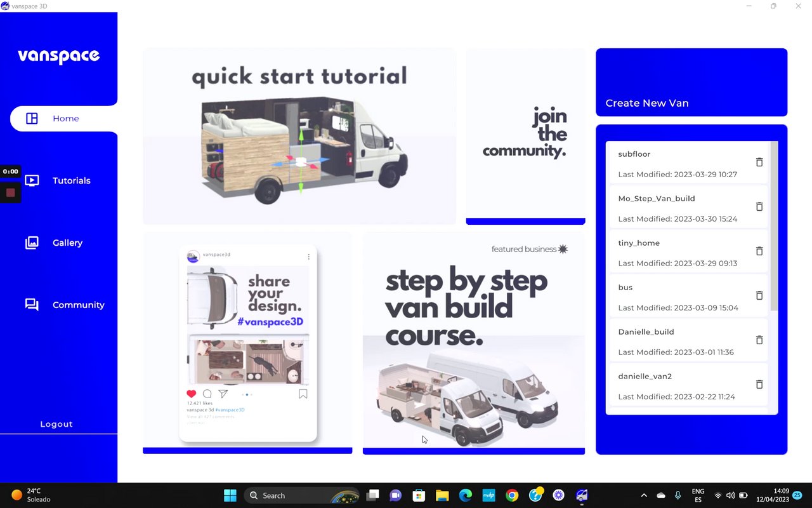812x508 pixels.
Task: Click the vanspace 3D taskbar icon
Action: 582,495
